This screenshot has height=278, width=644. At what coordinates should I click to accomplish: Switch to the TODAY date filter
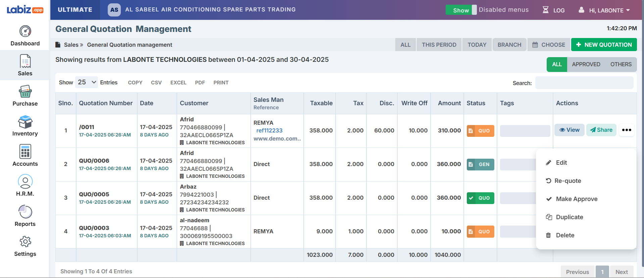[477, 45]
